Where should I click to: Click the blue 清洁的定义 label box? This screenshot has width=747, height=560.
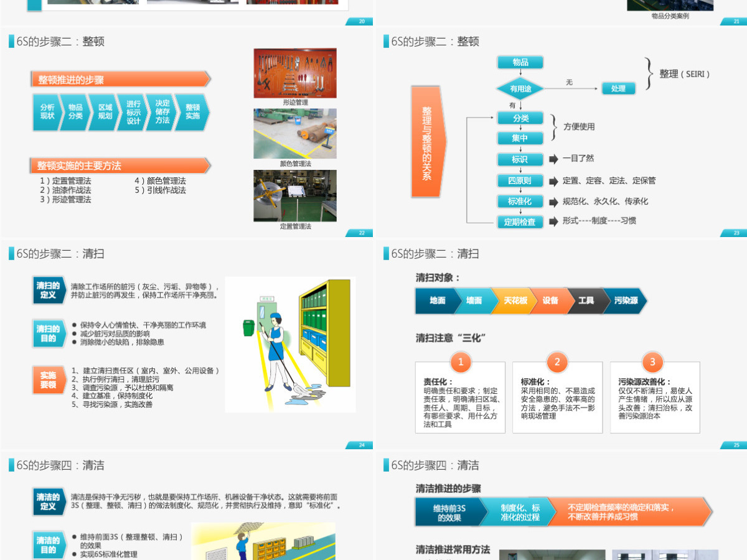click(x=49, y=502)
